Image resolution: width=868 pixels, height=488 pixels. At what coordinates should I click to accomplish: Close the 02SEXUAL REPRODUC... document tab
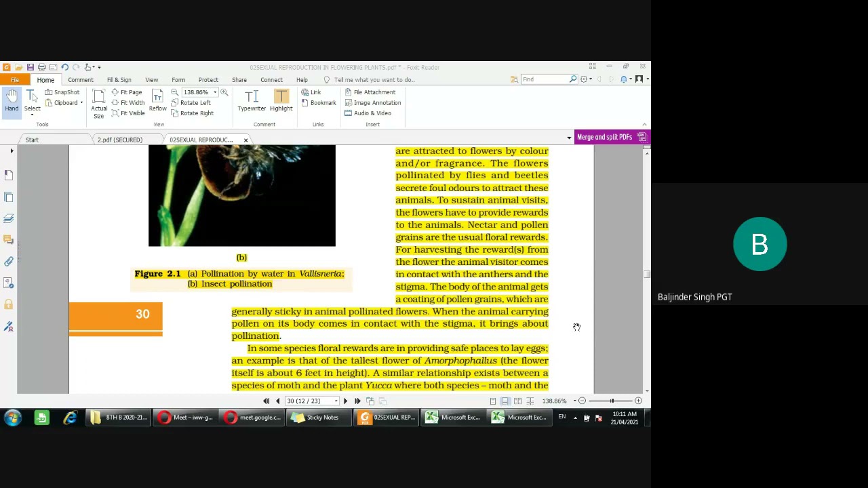pyautogui.click(x=245, y=140)
